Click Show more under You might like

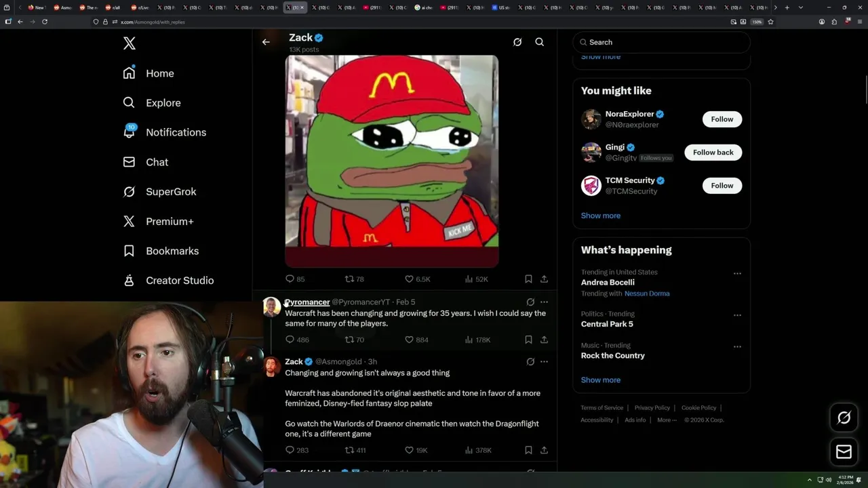click(x=601, y=216)
